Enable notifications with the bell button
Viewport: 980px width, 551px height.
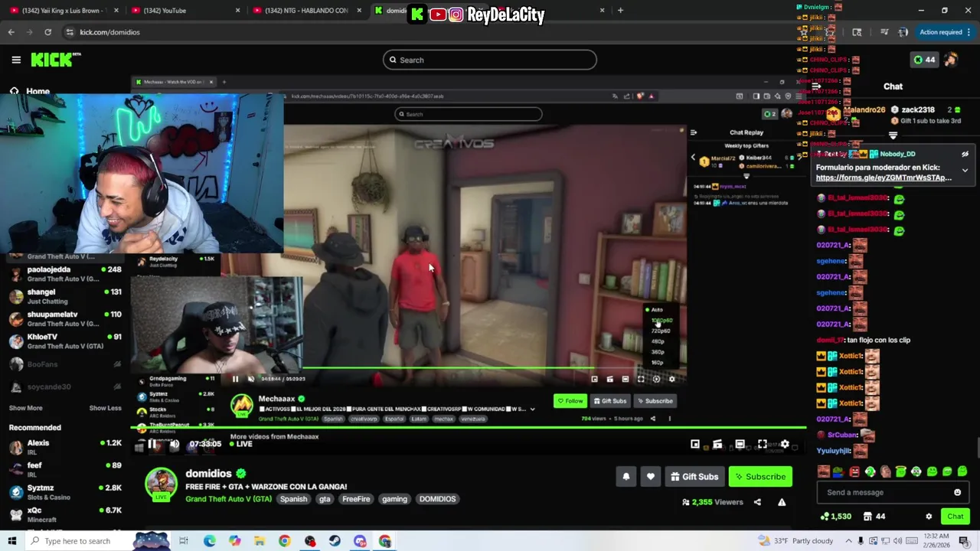(x=626, y=477)
